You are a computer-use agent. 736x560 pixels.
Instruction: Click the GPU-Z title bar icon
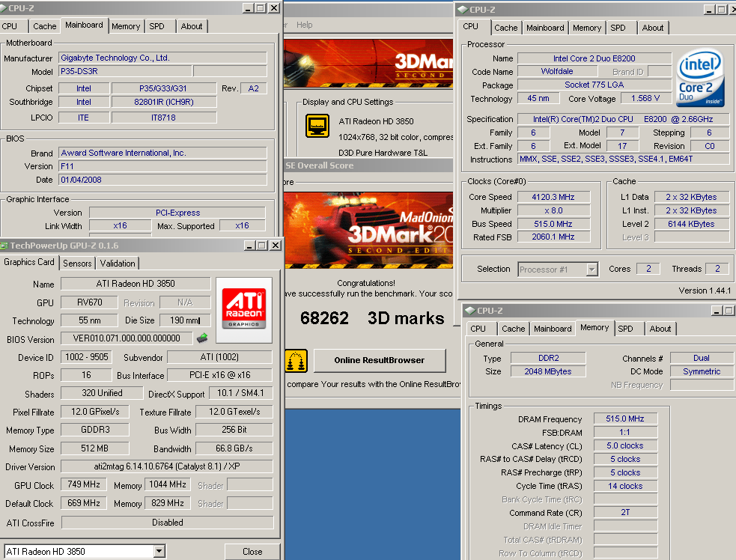coord(4,246)
